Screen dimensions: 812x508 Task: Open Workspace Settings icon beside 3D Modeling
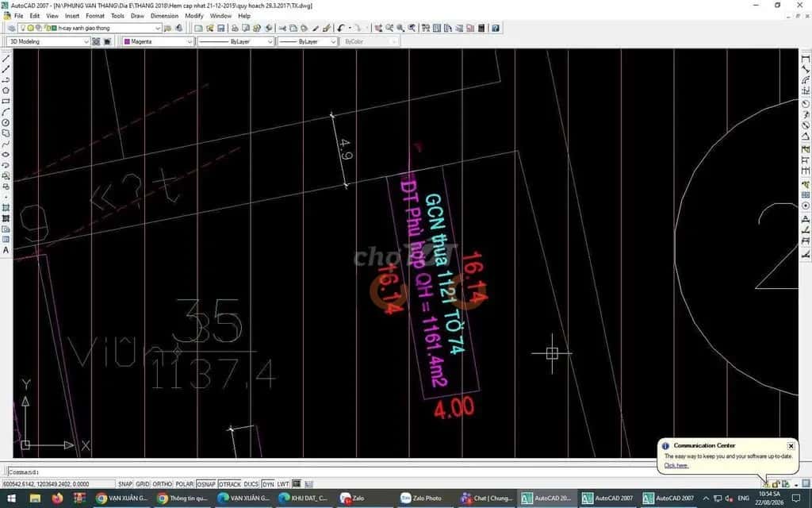point(96,41)
